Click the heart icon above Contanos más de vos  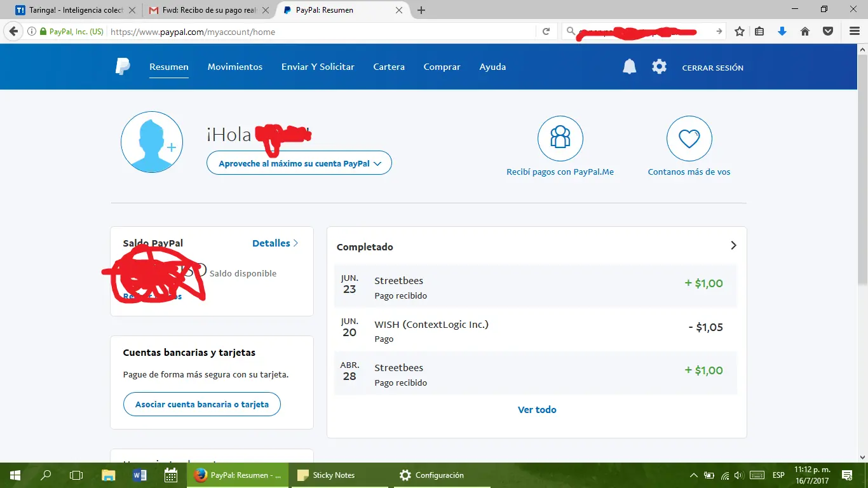(689, 139)
